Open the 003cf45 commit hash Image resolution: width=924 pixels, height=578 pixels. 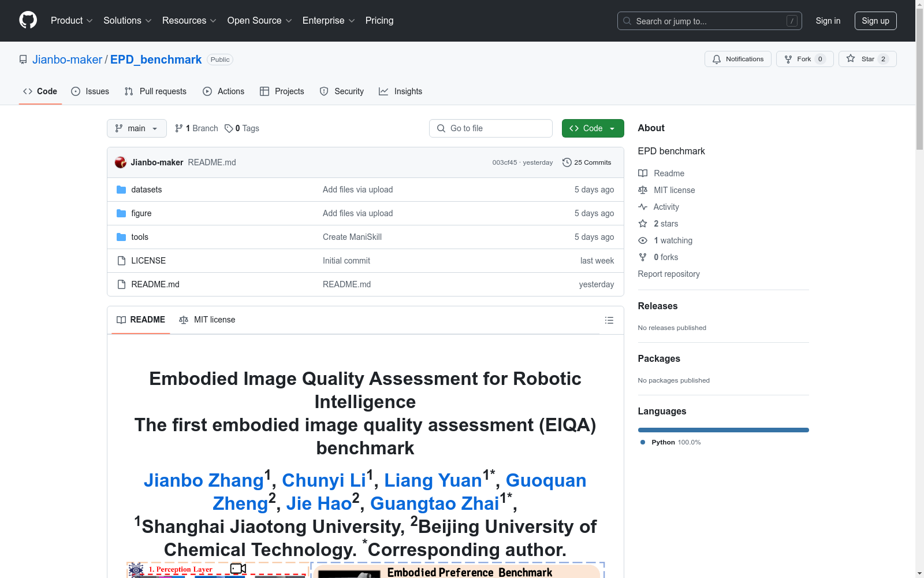click(x=505, y=162)
